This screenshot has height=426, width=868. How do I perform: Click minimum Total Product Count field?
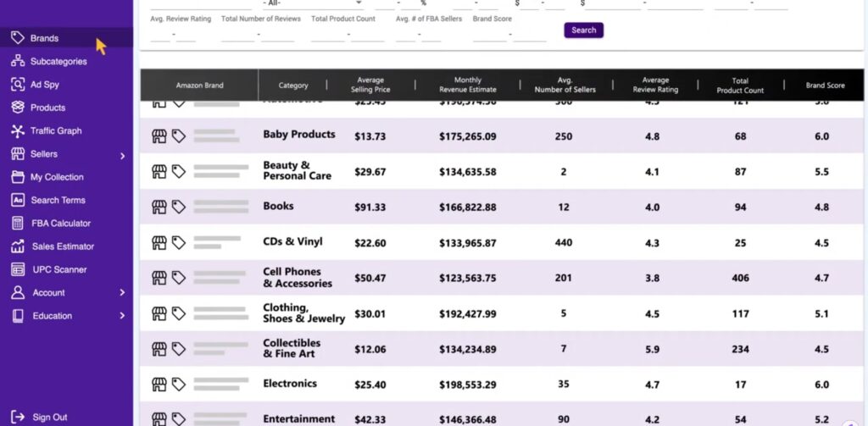[x=327, y=35]
